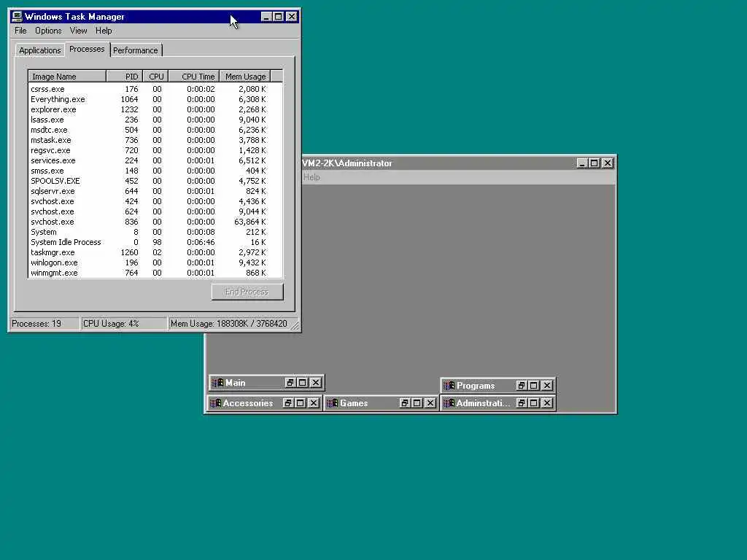Viewport: 747px width, 560px height.
Task: Close the Games group window
Action: (x=430, y=403)
